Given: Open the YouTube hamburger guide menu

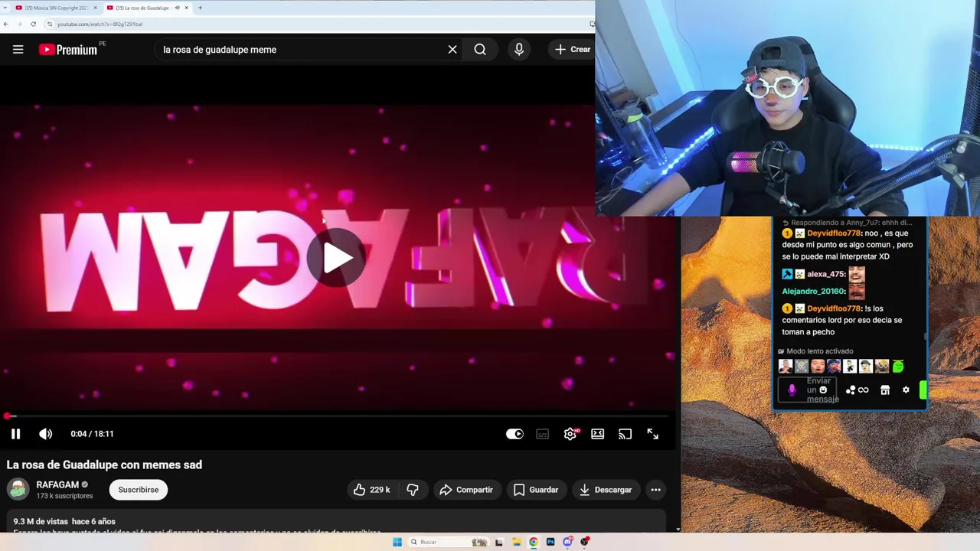Looking at the screenshot, I should click(18, 50).
